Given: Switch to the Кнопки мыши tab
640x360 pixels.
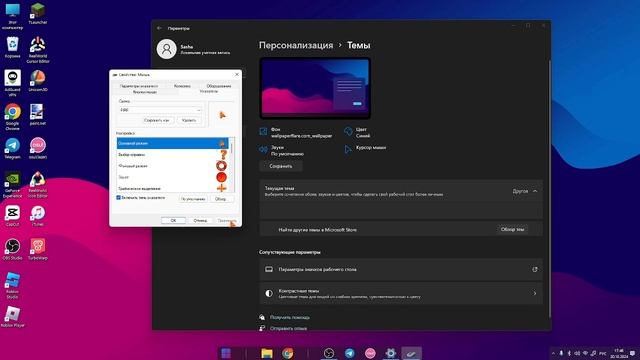Looking at the screenshot, I should (x=144, y=92).
